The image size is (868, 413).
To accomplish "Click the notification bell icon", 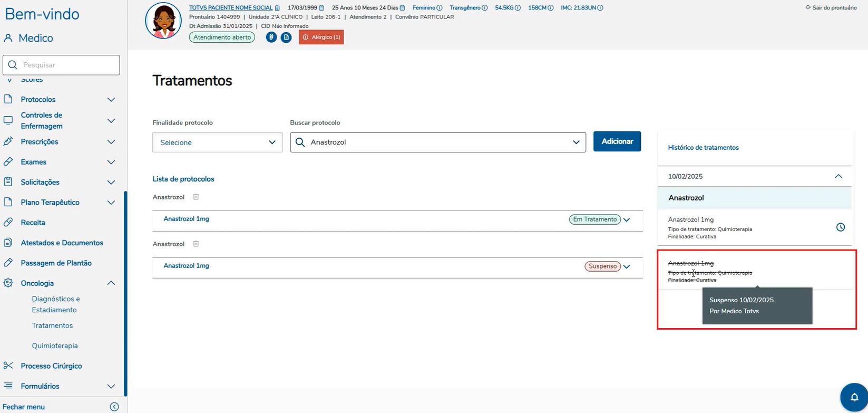I will tap(854, 398).
